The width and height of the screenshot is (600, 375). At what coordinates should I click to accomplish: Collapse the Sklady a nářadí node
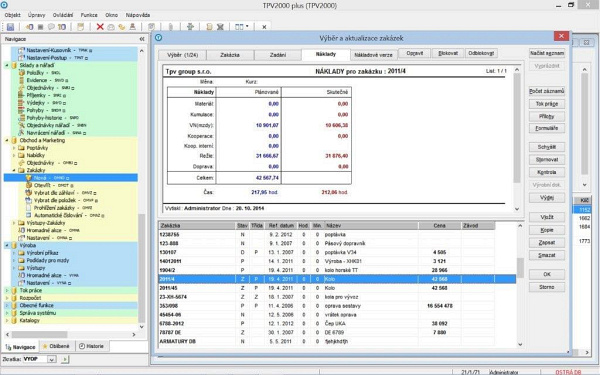click(x=7, y=65)
